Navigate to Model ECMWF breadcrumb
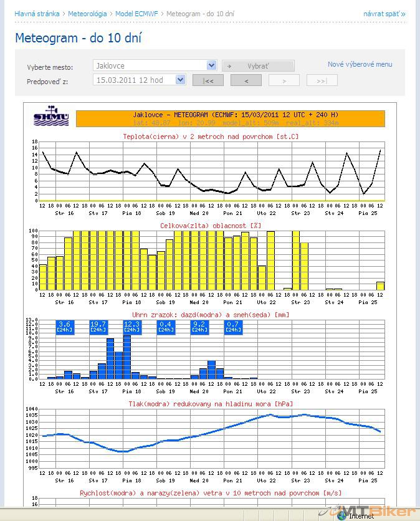 point(137,13)
